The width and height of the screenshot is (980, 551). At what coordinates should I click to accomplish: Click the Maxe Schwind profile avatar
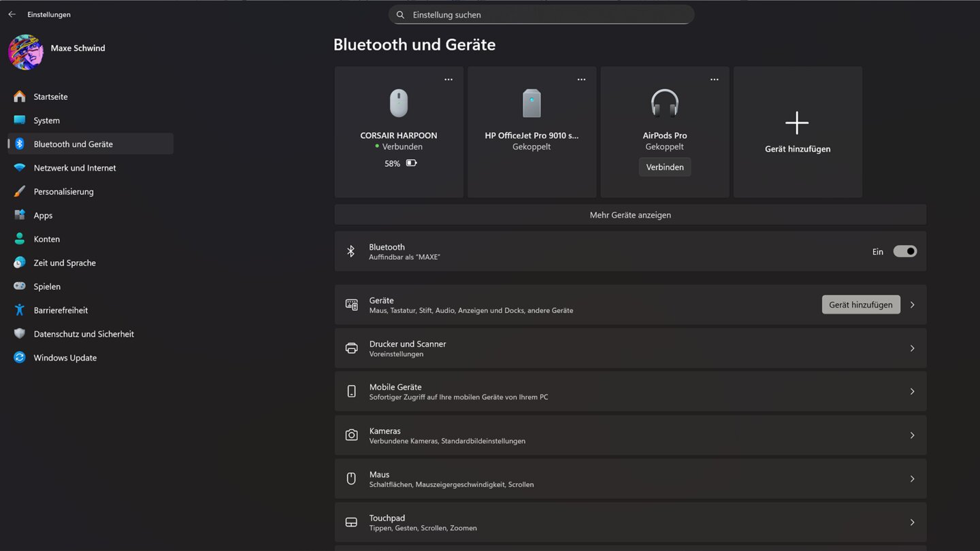26,52
